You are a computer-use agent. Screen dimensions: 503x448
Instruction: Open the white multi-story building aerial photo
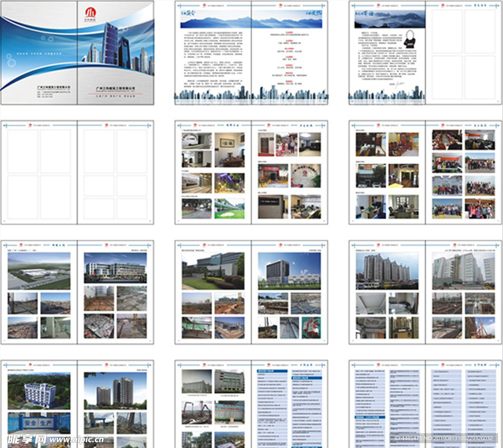[39, 390]
